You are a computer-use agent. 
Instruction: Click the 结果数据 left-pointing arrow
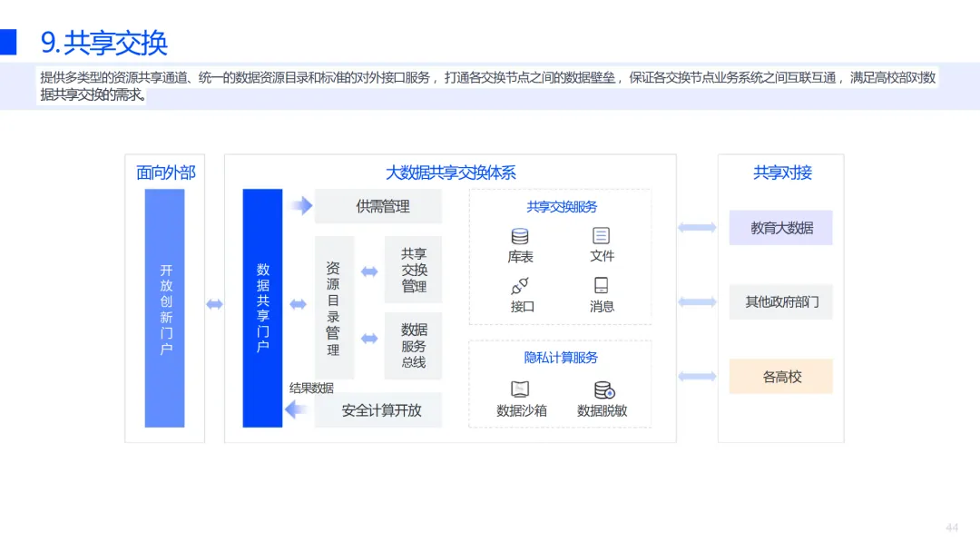click(296, 409)
